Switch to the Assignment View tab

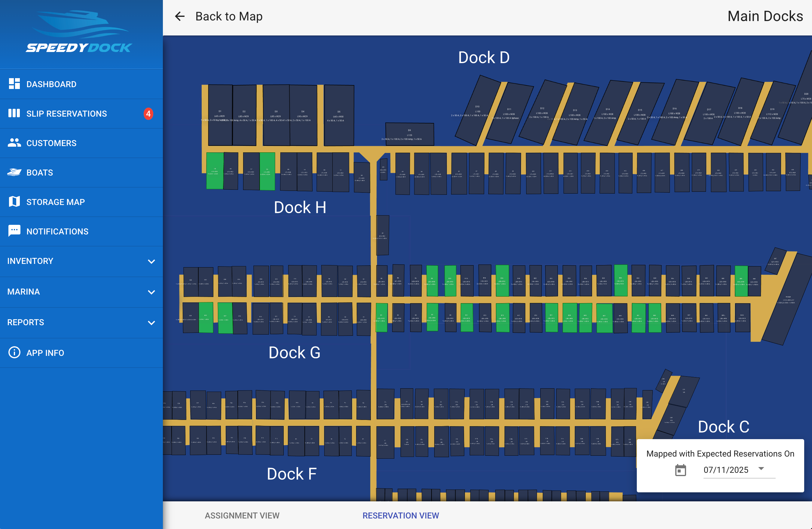[242, 515]
